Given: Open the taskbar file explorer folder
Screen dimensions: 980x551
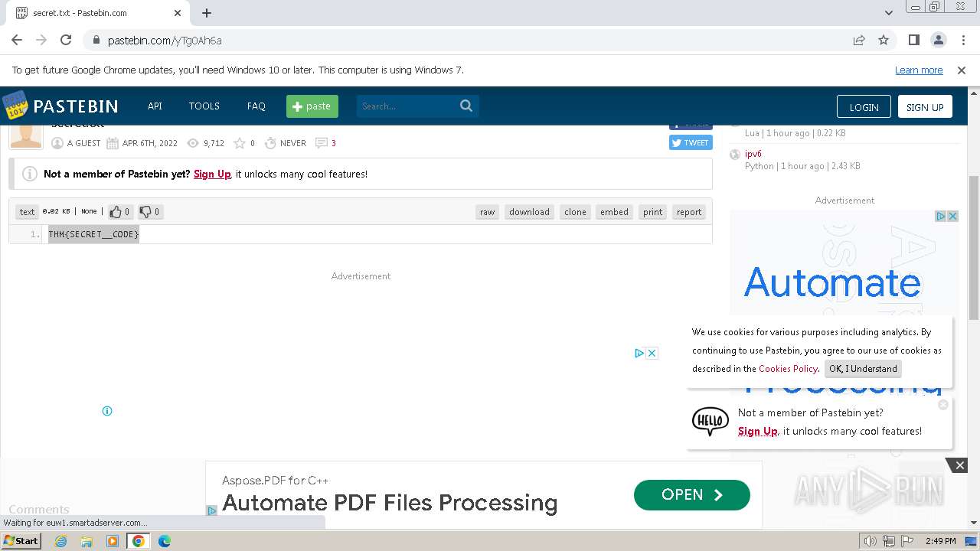Looking at the screenshot, I should click(87, 541).
